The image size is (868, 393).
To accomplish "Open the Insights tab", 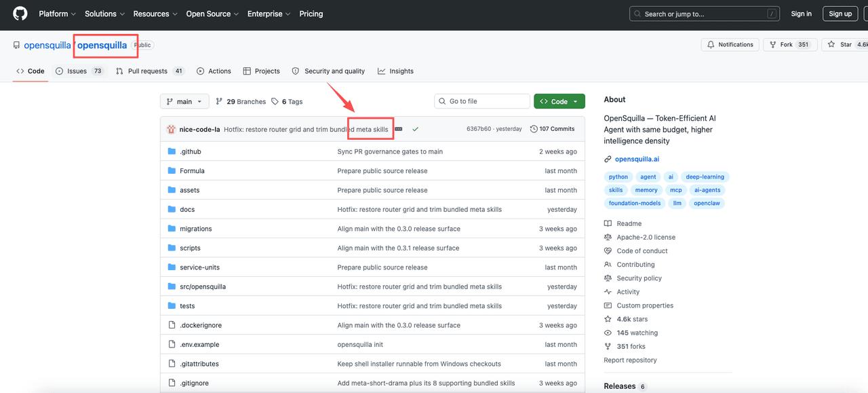I will pos(395,71).
